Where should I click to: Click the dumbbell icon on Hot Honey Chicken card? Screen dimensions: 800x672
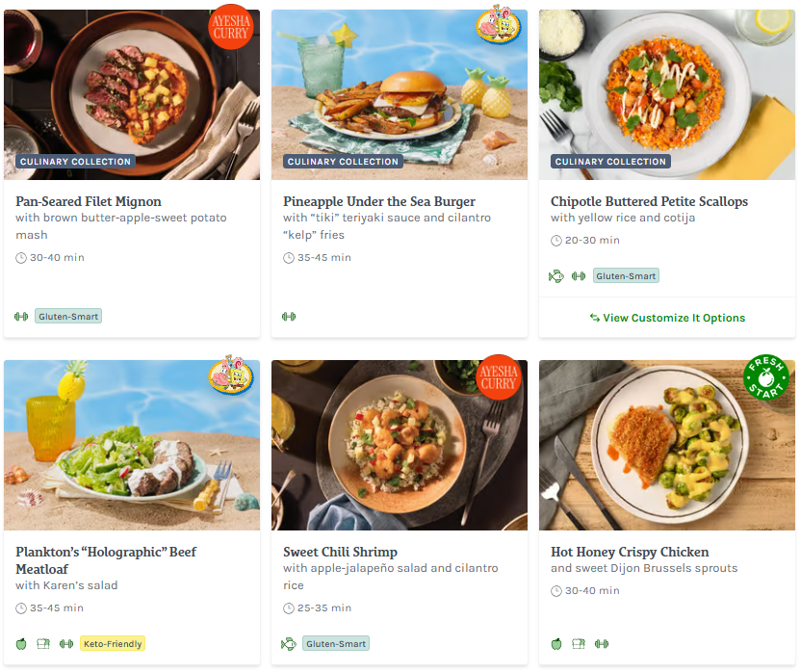click(x=602, y=644)
